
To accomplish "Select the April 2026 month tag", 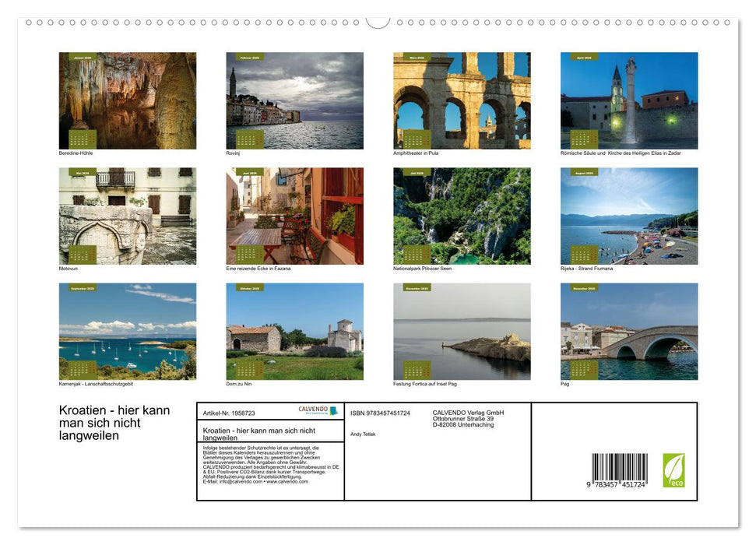I will coord(584,58).
